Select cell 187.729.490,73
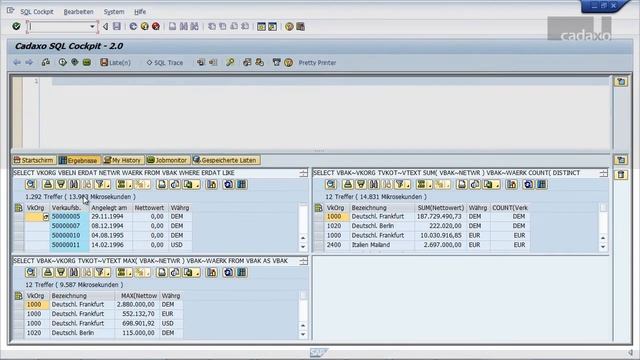This screenshot has width=640, height=360. coord(440,216)
